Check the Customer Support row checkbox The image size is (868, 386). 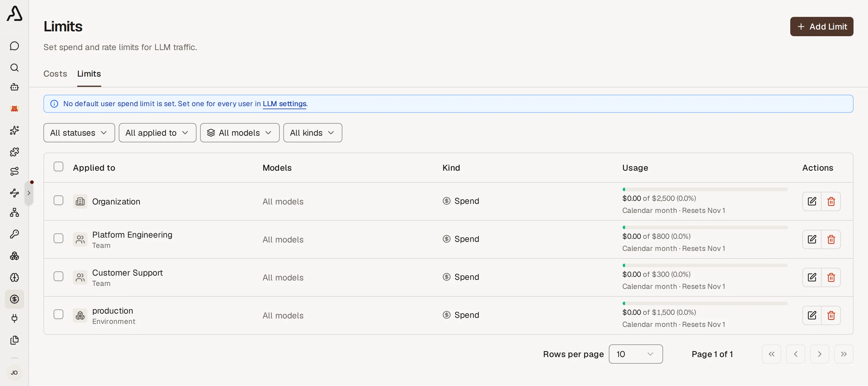58,277
